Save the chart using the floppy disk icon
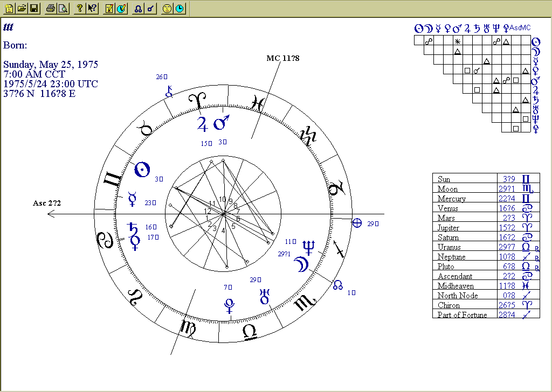 tap(33, 9)
